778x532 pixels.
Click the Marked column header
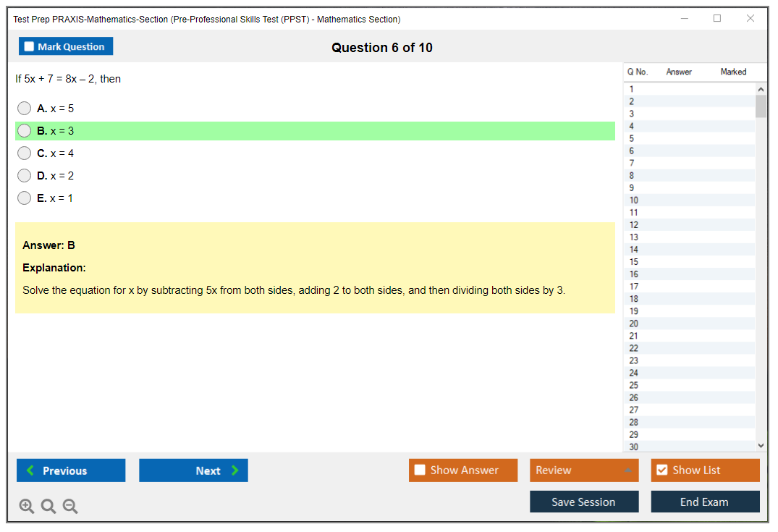[733, 72]
